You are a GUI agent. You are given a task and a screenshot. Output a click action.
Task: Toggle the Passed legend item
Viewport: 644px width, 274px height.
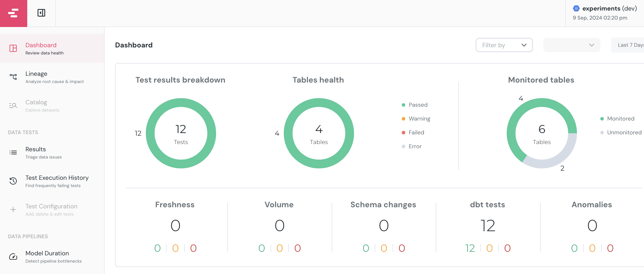(x=414, y=105)
